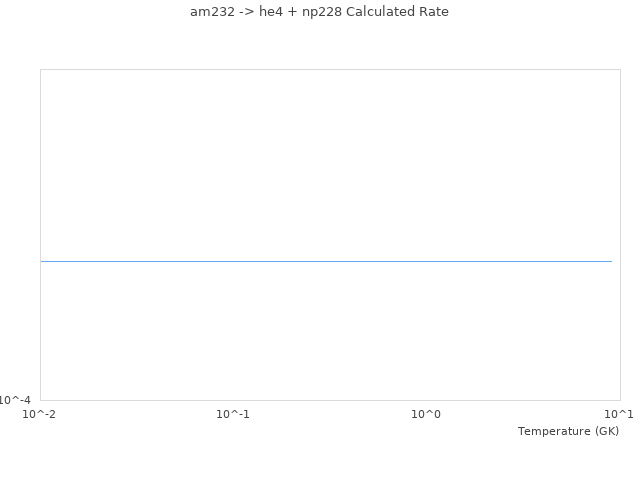Click the left end of the rate line
Viewport: 640px width, 480px height.
pyautogui.click(x=42, y=261)
